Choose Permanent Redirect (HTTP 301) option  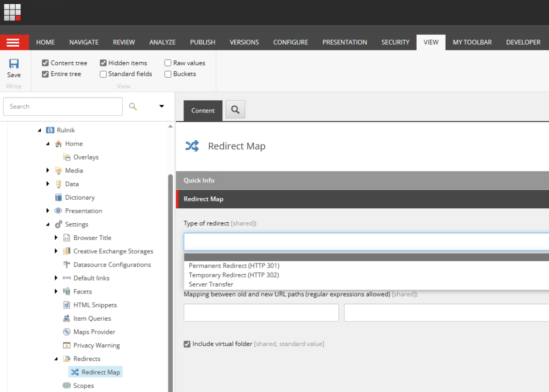point(234,266)
